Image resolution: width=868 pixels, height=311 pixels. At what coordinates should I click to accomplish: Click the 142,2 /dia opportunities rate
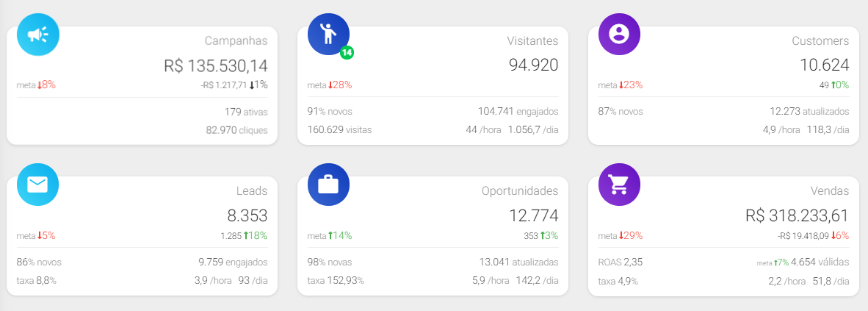pyautogui.click(x=537, y=281)
